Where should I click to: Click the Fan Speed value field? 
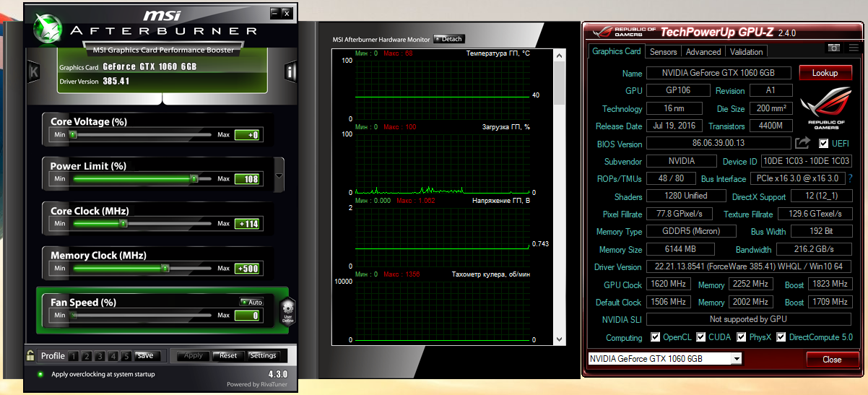pos(247,315)
